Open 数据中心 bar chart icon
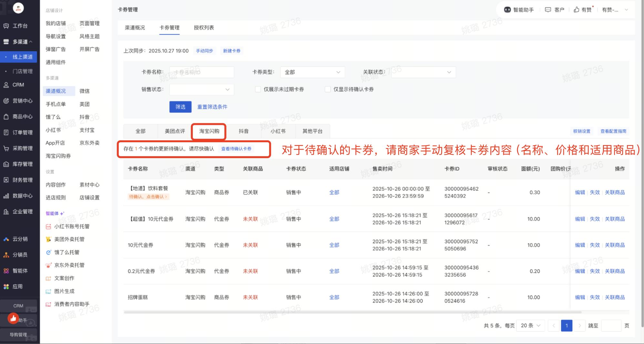This screenshot has width=644, height=344. click(6, 196)
